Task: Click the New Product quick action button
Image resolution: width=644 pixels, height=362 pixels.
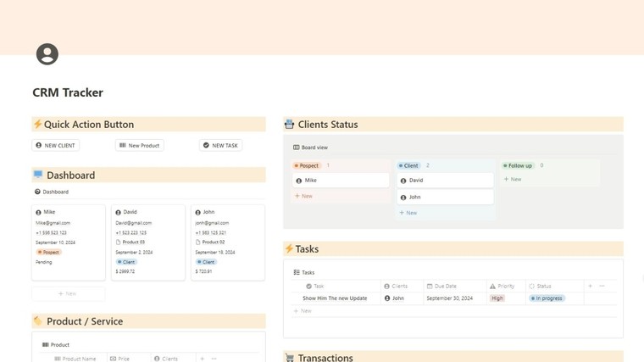Action: 139,145
